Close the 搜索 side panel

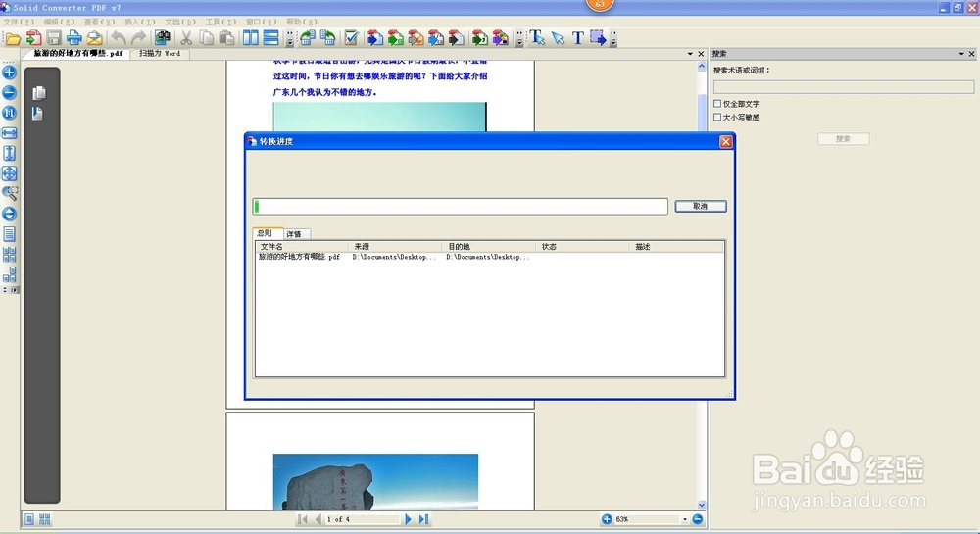(x=972, y=54)
